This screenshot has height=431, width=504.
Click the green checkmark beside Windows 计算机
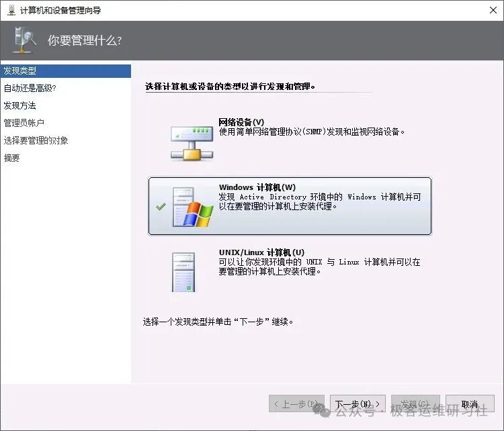click(x=161, y=207)
